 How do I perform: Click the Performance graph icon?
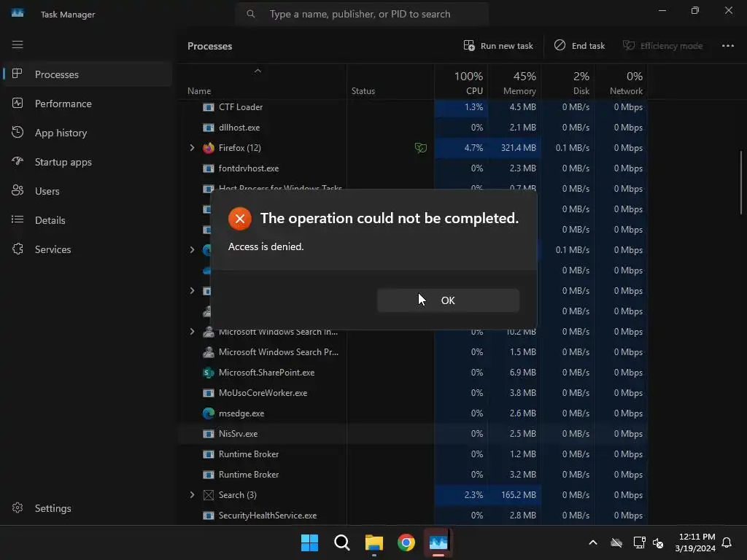coord(18,103)
